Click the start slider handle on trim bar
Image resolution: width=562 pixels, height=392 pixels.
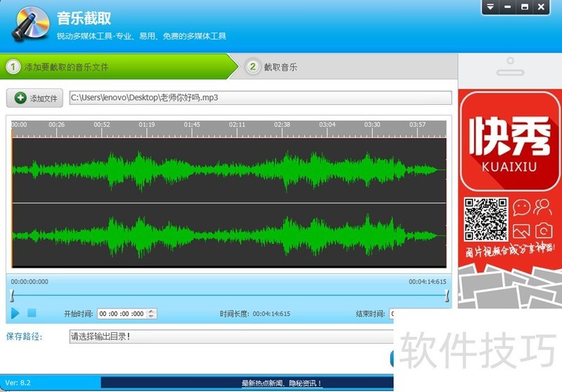pyautogui.click(x=12, y=296)
